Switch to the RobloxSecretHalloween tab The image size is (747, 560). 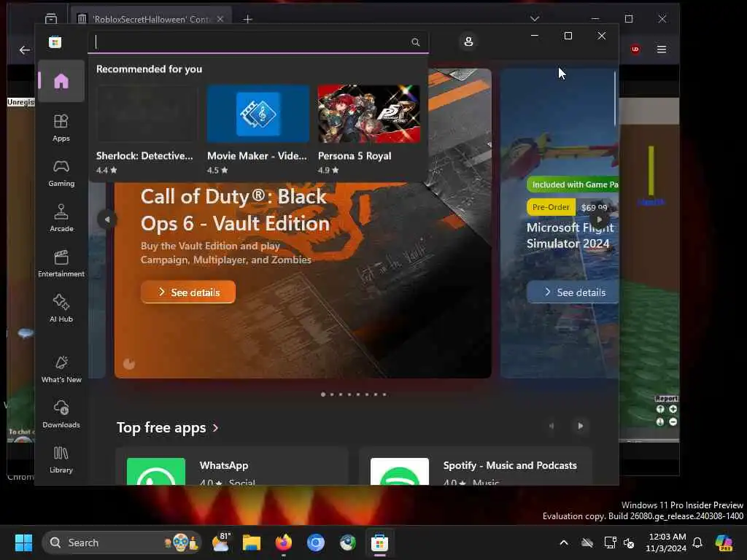[x=150, y=19]
